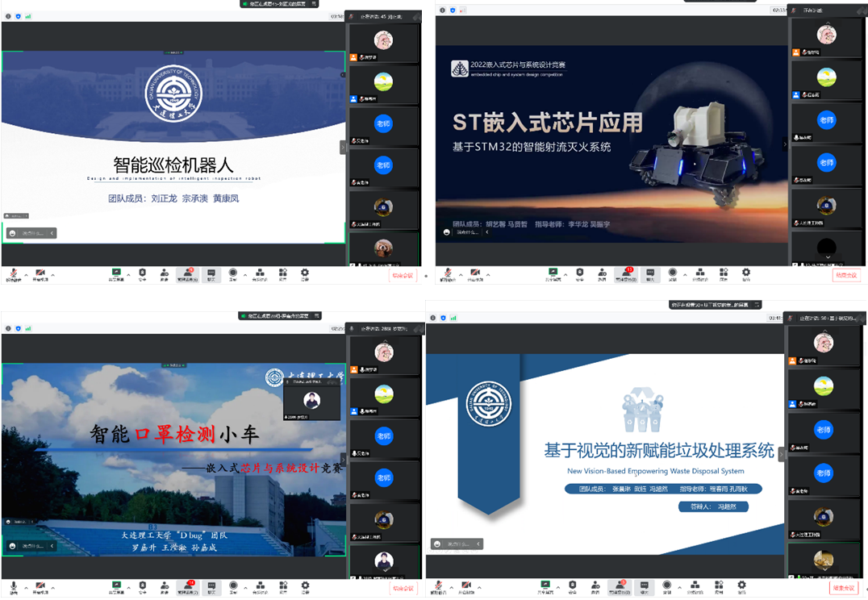Click the sharing indicator bar atop top-left meeting
868x600 pixels.
pyautogui.click(x=279, y=4)
